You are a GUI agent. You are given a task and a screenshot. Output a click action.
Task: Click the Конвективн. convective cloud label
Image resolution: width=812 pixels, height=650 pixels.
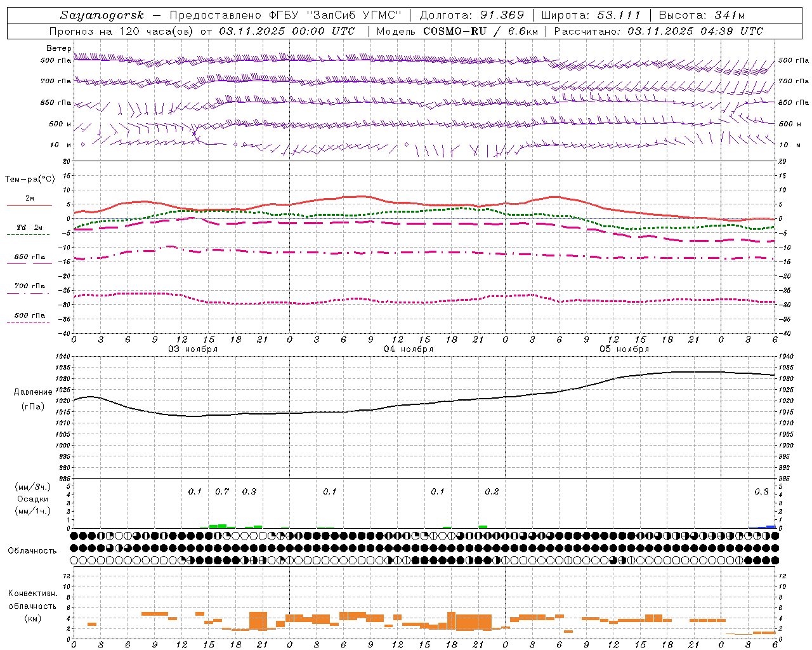33,594
